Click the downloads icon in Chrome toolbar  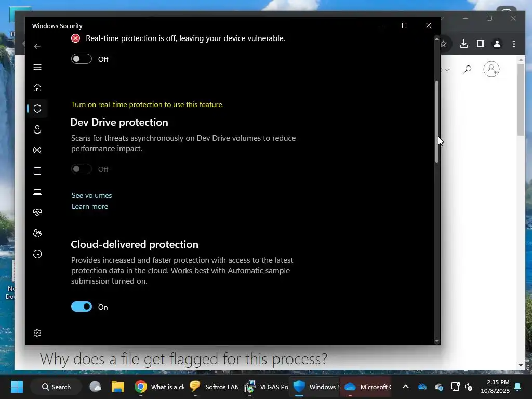pos(464,44)
